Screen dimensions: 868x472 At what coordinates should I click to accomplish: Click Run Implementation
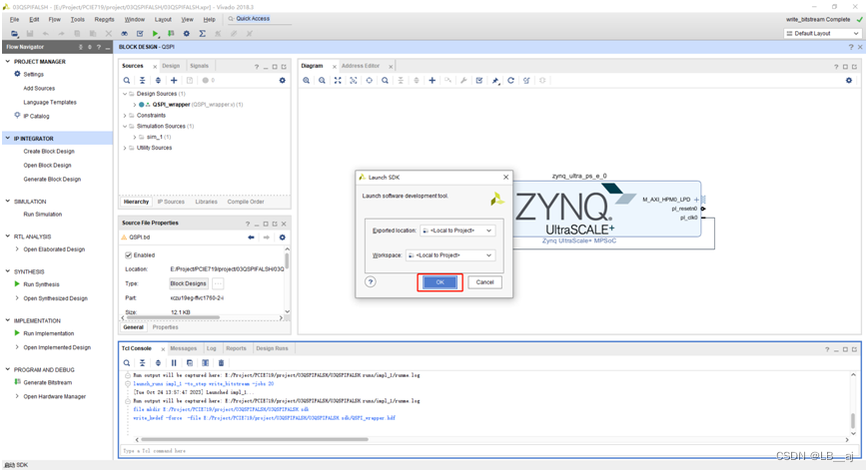pos(48,333)
